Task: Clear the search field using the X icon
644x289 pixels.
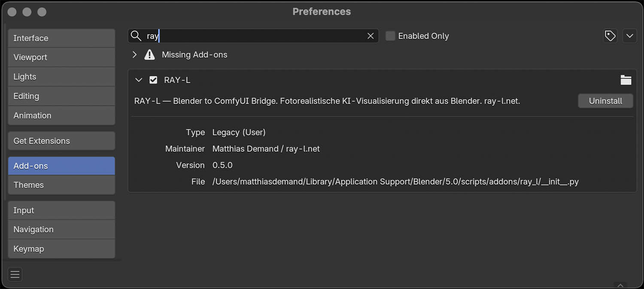Action: pyautogui.click(x=371, y=36)
